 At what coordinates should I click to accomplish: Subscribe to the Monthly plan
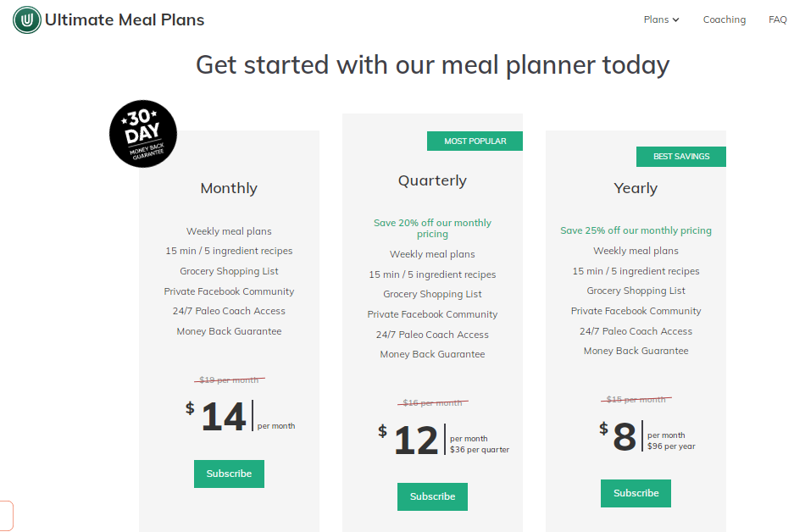(229, 474)
